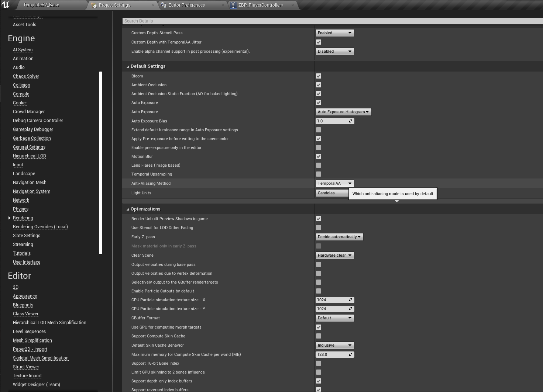Click the Editor Preferences tab icon
The width and height of the screenshot is (543, 392).
pyautogui.click(x=163, y=5)
